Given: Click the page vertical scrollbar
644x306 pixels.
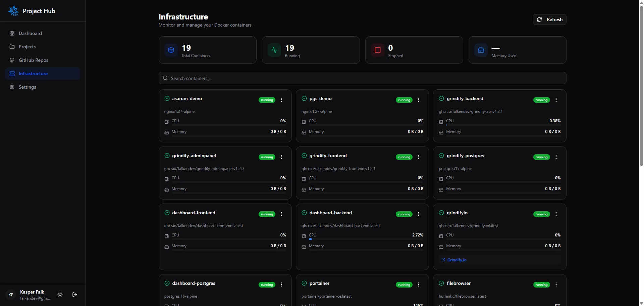Looking at the screenshot, I should pos(641,86).
